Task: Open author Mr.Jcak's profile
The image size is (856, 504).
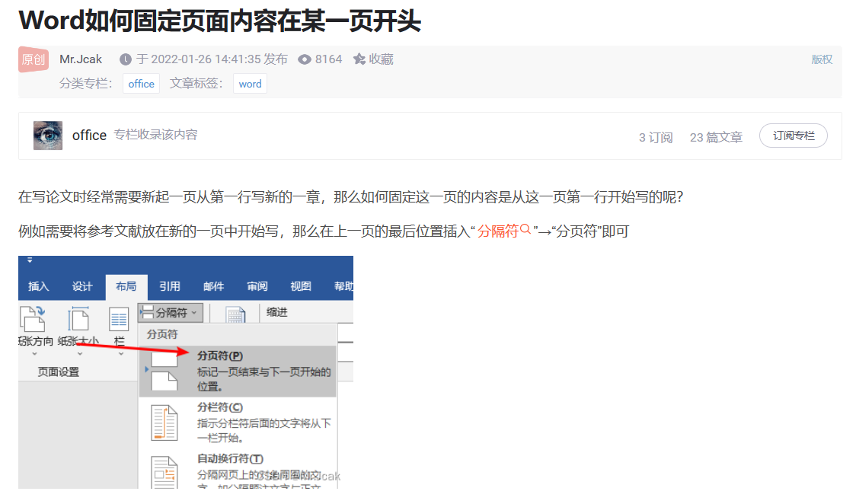Action: point(81,59)
